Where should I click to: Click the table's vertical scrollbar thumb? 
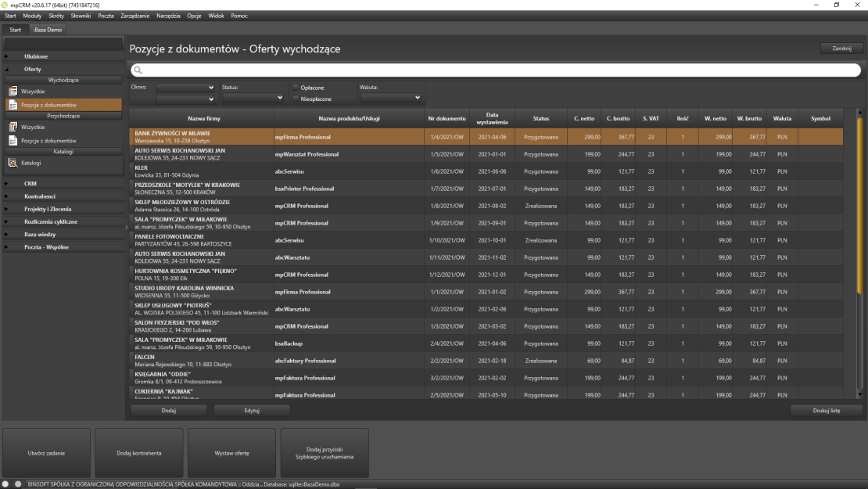pyautogui.click(x=859, y=205)
